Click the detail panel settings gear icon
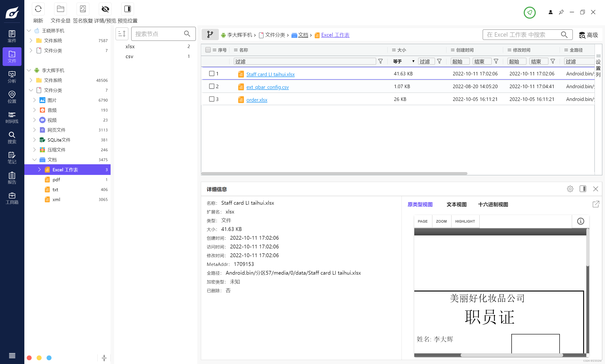This screenshot has width=605, height=364. click(x=570, y=189)
